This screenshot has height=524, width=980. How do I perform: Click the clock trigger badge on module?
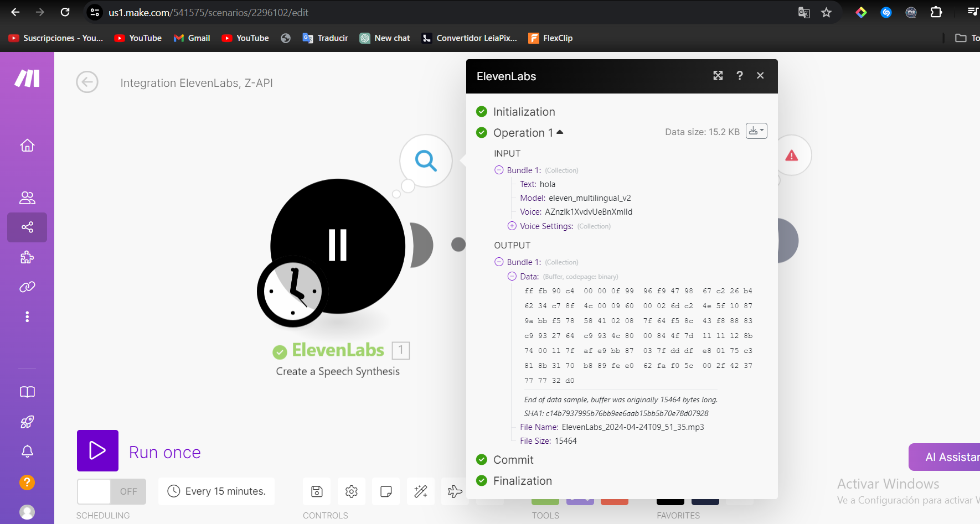point(292,291)
